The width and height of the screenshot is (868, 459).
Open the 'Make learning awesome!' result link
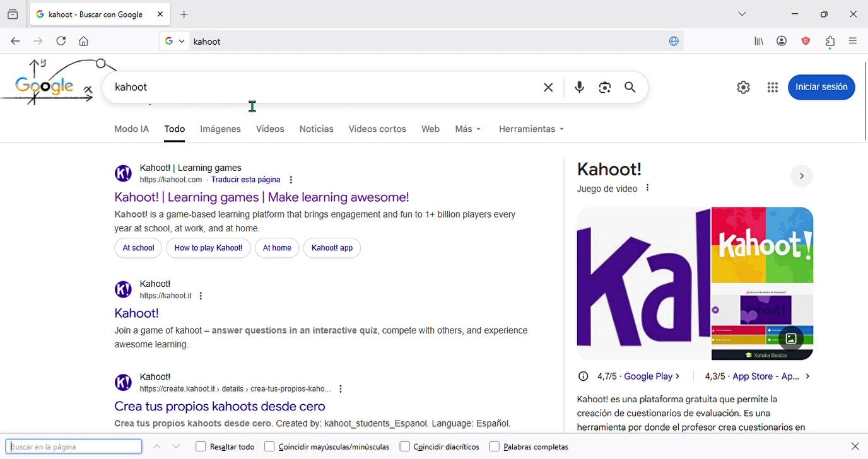click(262, 197)
